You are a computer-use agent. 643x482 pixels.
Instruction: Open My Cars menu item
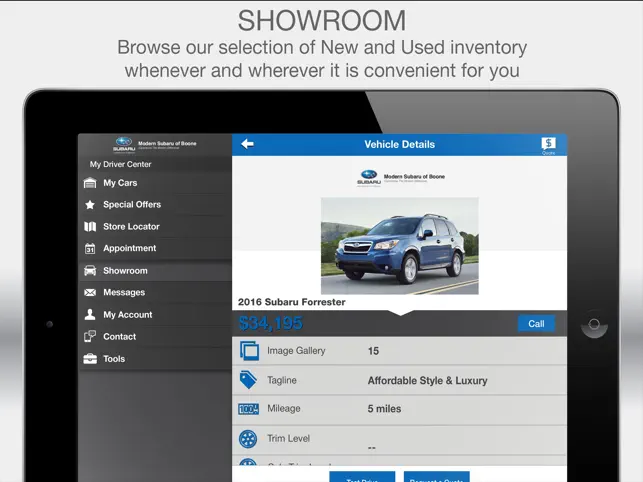pyautogui.click(x=155, y=183)
